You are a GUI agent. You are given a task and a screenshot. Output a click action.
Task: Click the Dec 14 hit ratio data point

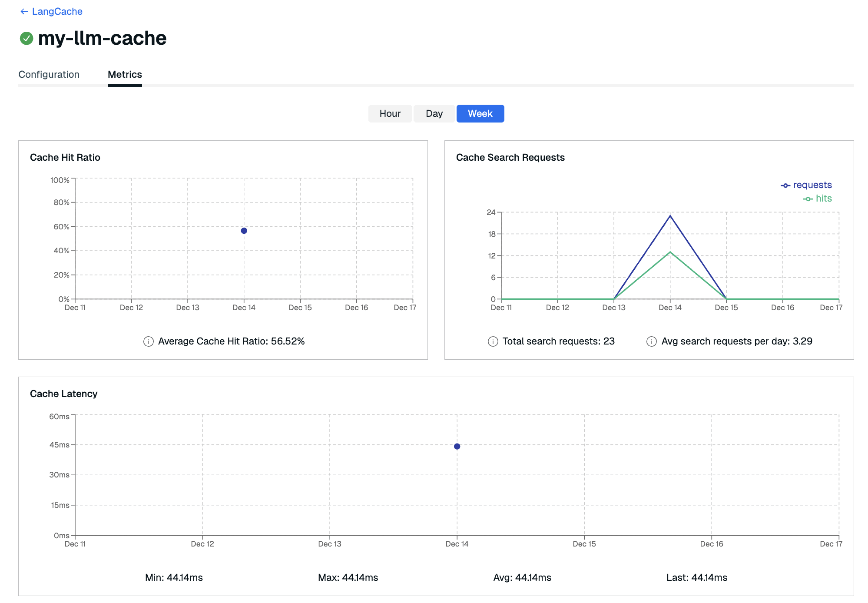click(x=244, y=231)
